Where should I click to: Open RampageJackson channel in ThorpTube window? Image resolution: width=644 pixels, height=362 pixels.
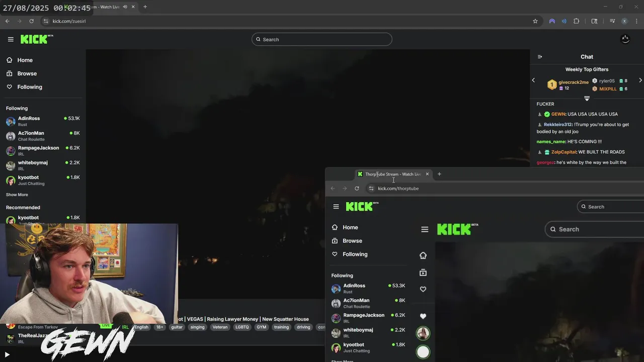[x=368, y=318]
